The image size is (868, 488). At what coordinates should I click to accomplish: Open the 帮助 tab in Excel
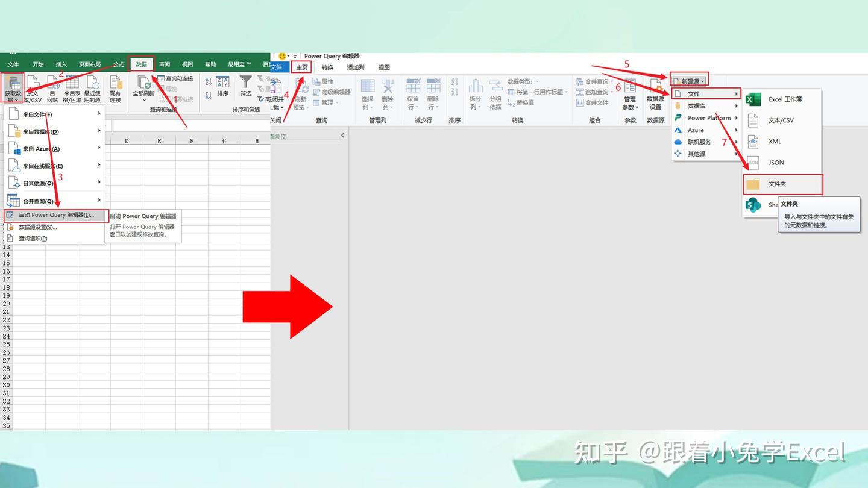(x=210, y=64)
